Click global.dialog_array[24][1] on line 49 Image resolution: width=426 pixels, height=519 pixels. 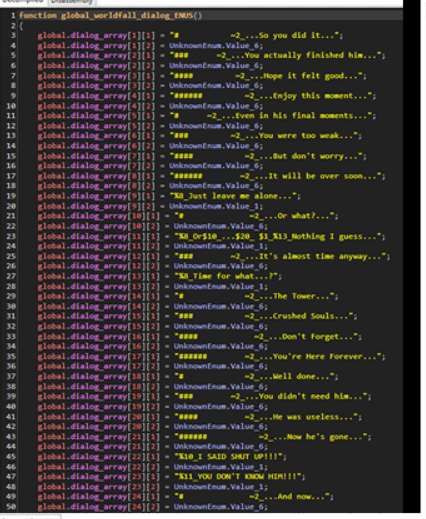coord(99,497)
